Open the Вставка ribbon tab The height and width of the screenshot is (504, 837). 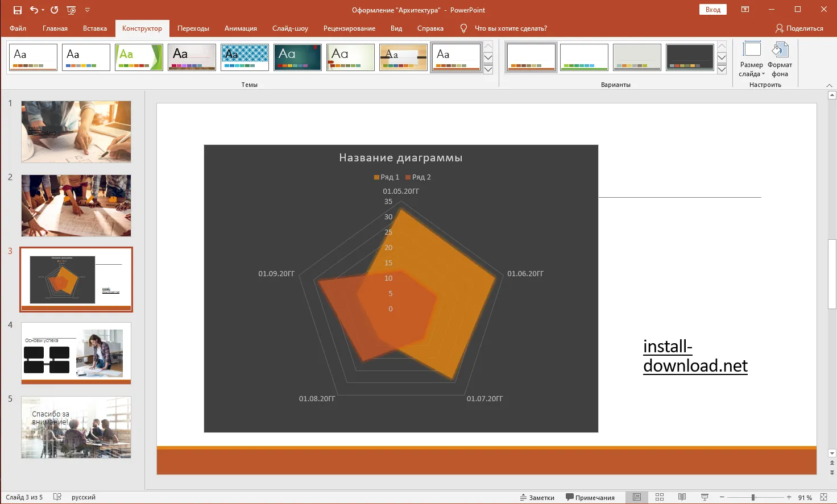(94, 28)
